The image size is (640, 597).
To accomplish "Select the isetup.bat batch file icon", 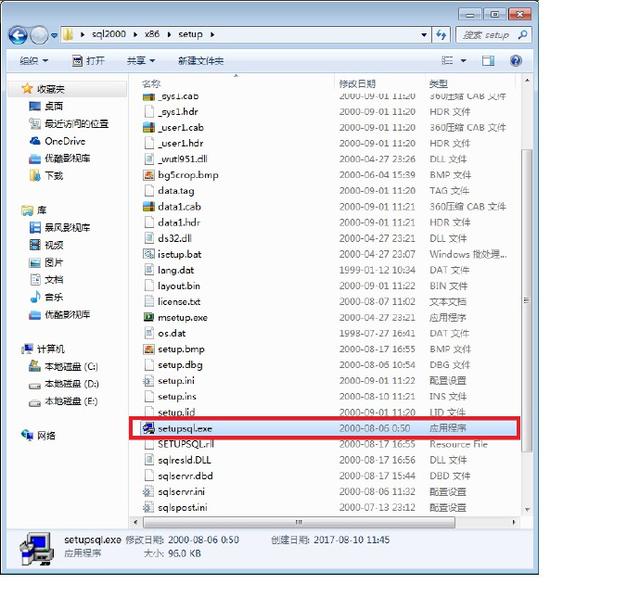I will tap(149, 254).
